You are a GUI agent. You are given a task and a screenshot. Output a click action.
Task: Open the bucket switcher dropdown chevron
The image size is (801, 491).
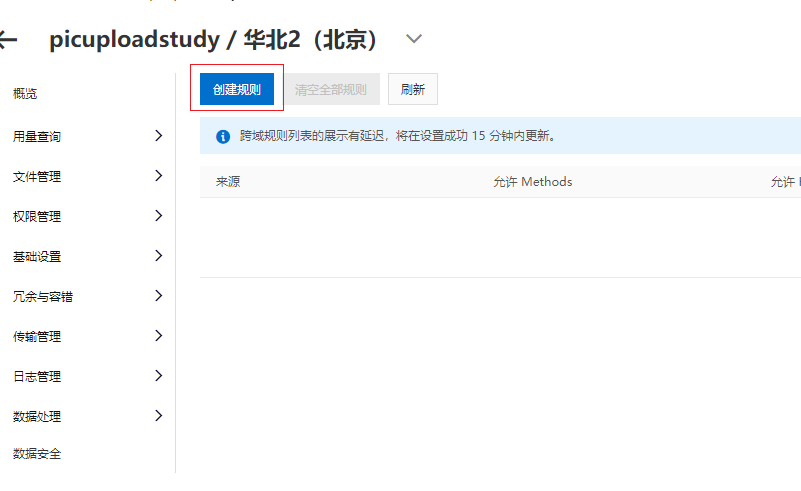pos(414,39)
